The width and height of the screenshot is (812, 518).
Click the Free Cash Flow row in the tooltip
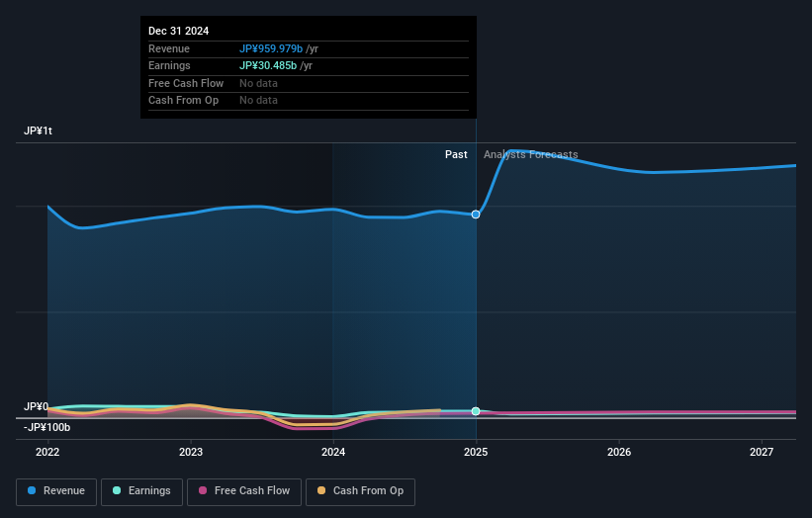(x=309, y=83)
